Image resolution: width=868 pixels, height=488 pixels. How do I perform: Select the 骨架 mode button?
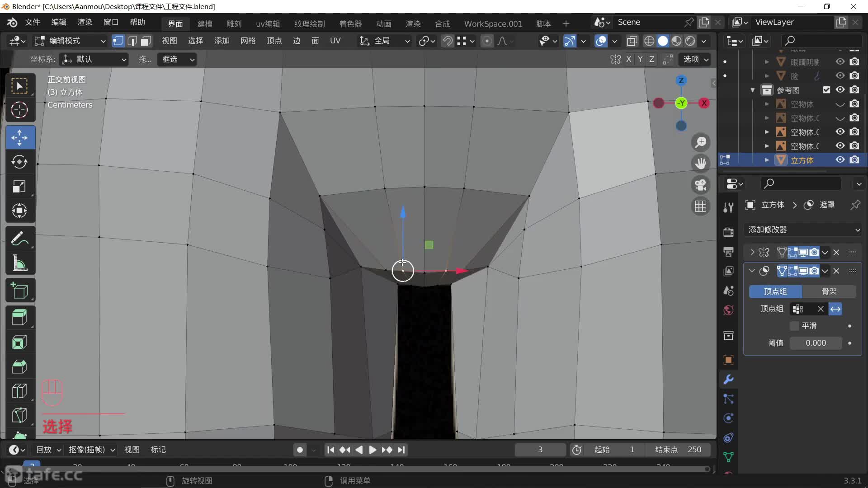pos(829,291)
